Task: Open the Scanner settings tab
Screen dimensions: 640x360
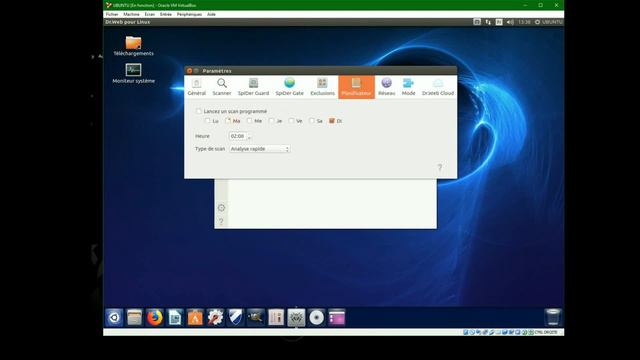Action: coord(222,87)
